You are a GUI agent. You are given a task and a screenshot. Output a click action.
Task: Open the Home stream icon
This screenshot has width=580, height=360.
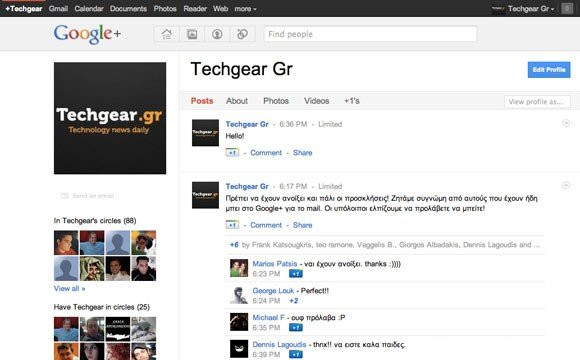pyautogui.click(x=167, y=34)
